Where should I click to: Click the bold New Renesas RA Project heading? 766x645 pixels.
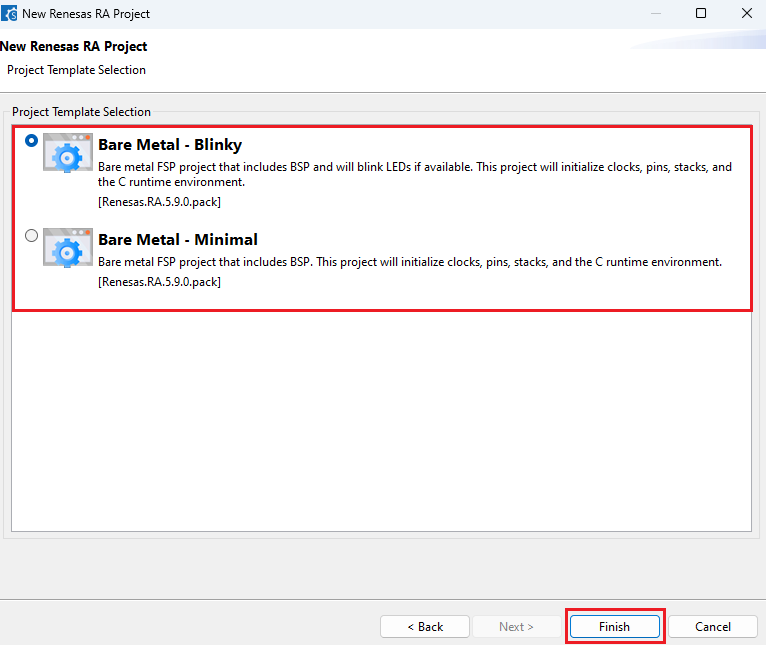74,47
